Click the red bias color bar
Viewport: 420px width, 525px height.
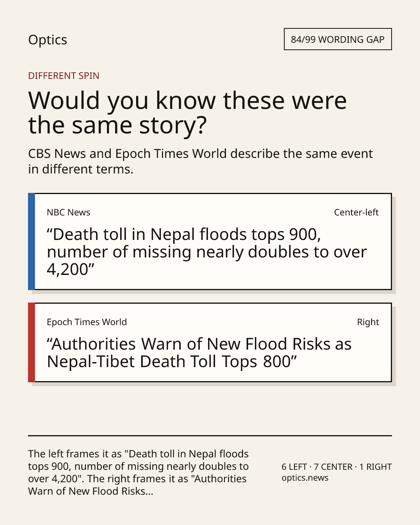click(x=31, y=342)
